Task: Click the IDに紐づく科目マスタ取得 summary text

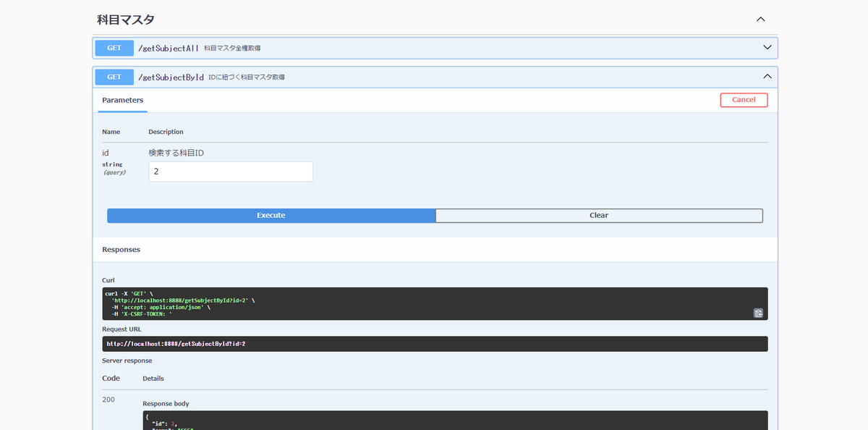Action: coord(247,77)
